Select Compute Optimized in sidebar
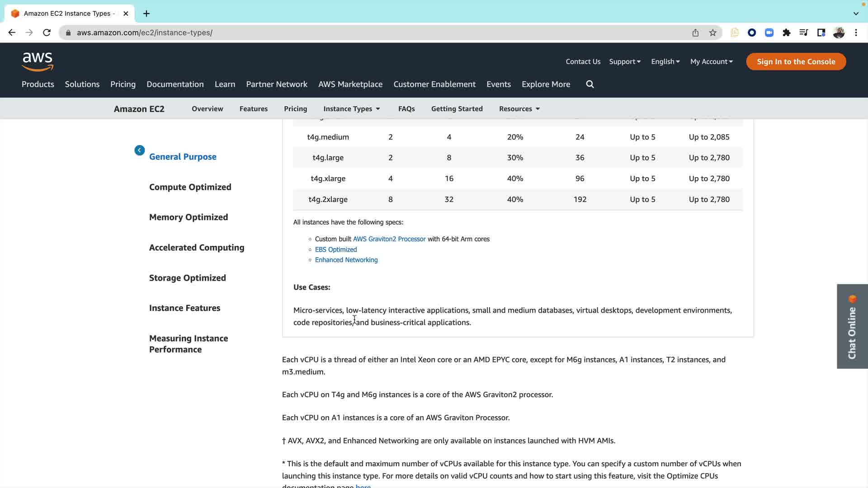This screenshot has height=488, width=868. tap(190, 187)
